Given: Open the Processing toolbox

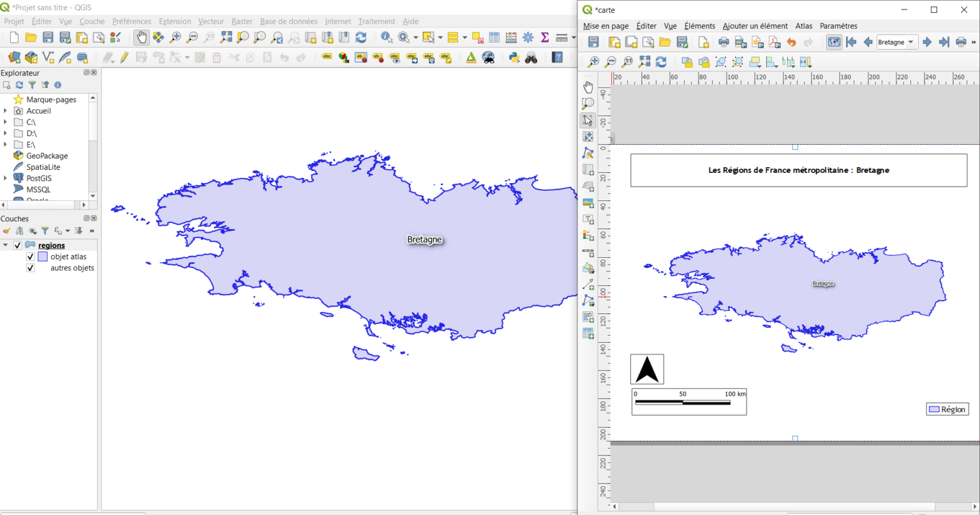Looking at the screenshot, I should click(x=528, y=37).
